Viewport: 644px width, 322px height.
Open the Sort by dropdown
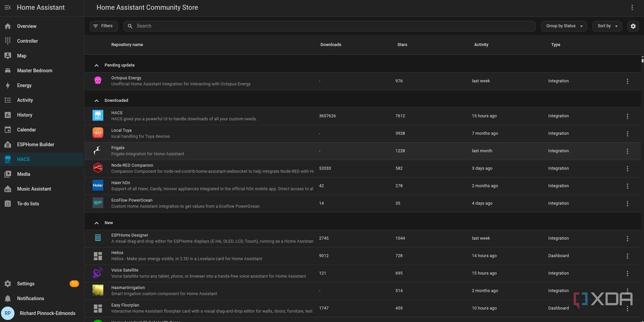click(607, 26)
